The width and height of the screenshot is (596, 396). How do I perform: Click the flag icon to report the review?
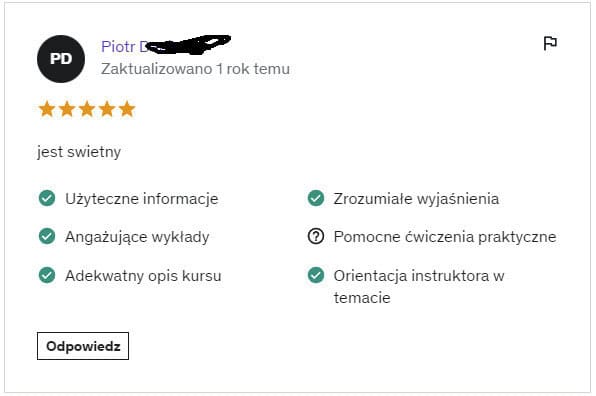(x=550, y=43)
